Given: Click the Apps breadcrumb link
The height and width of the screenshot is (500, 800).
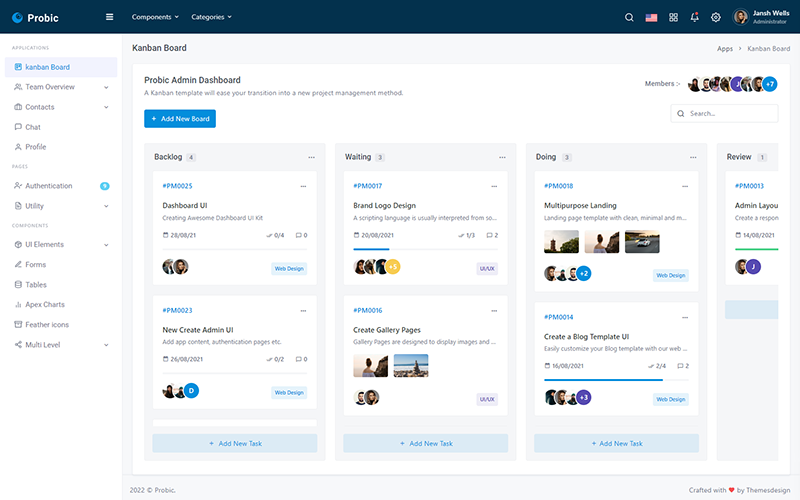Looking at the screenshot, I should click(724, 49).
